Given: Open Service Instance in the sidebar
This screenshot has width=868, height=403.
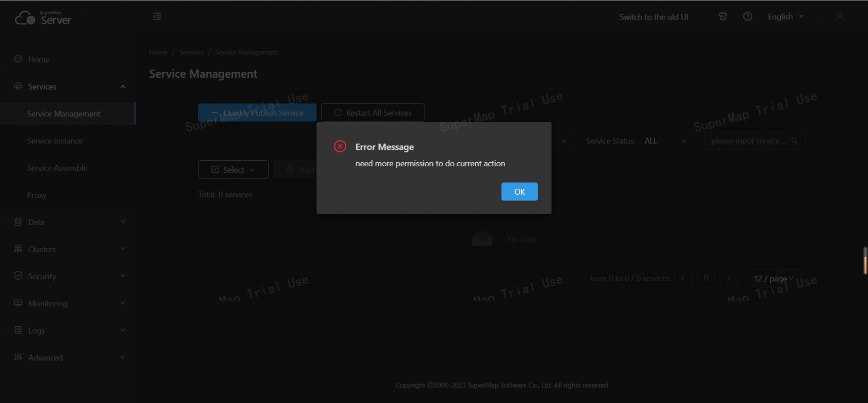Looking at the screenshot, I should (55, 141).
